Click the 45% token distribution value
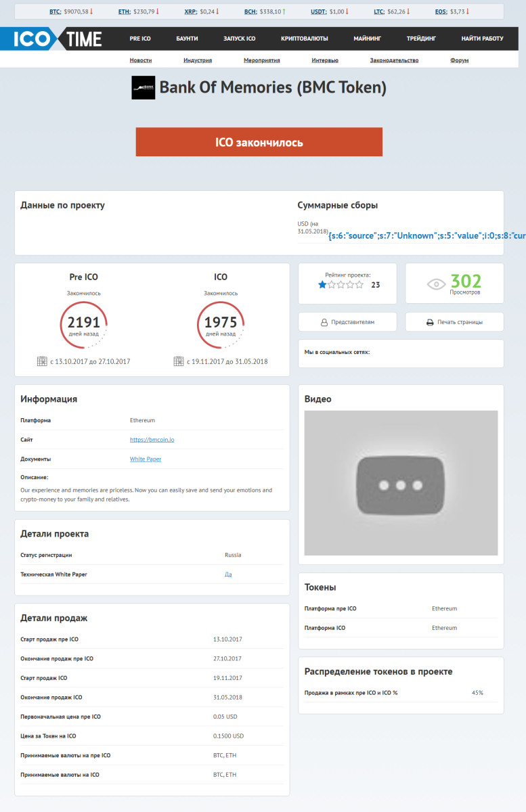Image resolution: width=526 pixels, height=812 pixels. pyautogui.click(x=477, y=693)
